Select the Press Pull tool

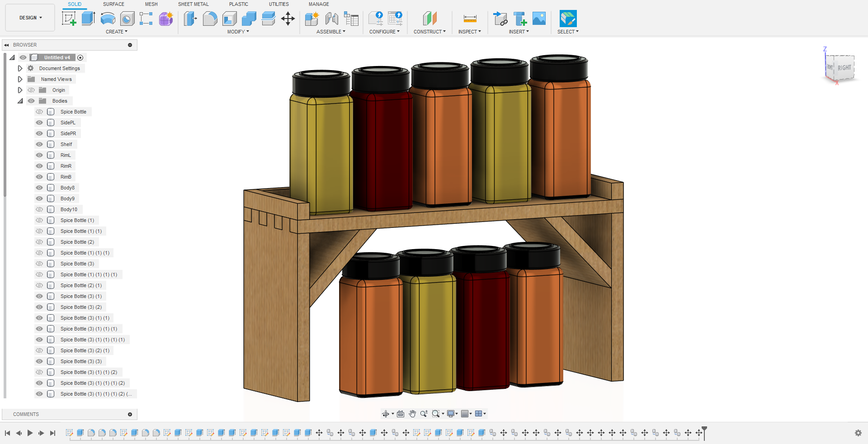point(190,19)
